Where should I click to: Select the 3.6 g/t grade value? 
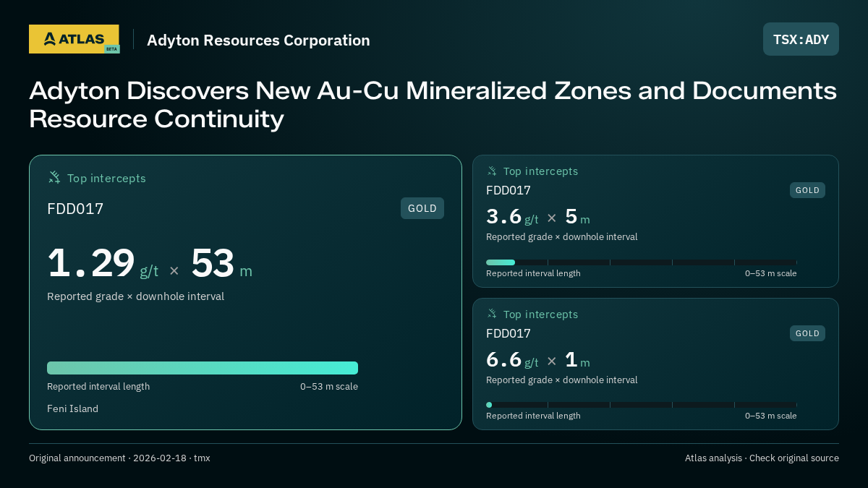pos(512,217)
